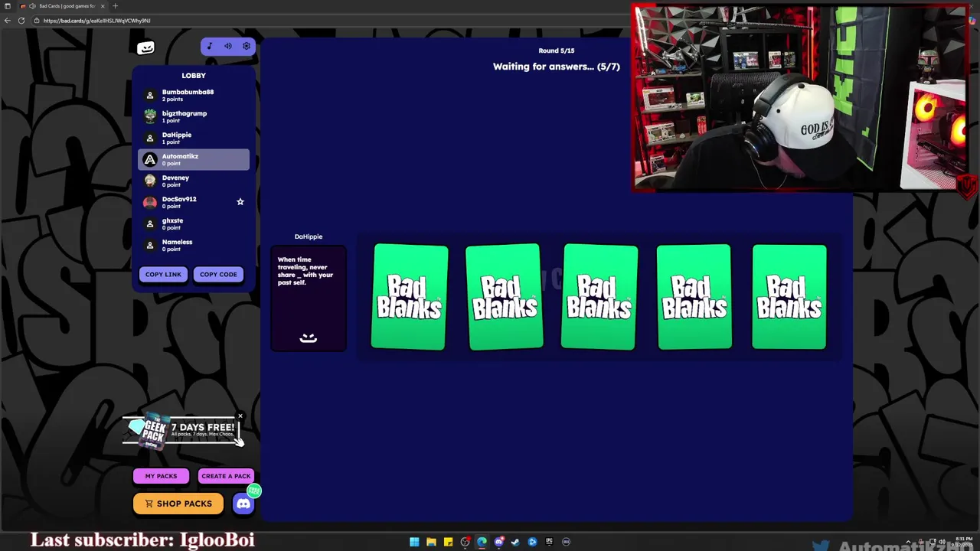Open the Discord invite button
The image size is (980, 551).
[243, 504]
